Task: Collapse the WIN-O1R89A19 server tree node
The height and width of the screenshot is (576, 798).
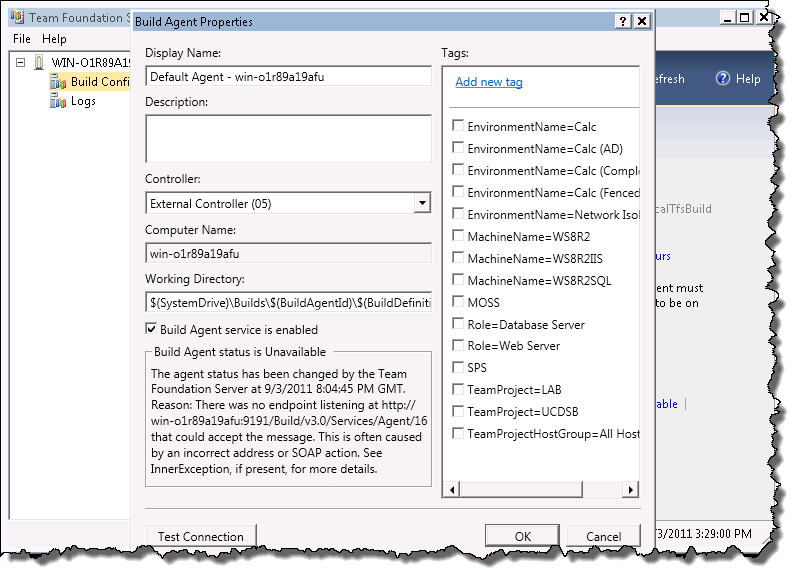Action: click(21, 63)
